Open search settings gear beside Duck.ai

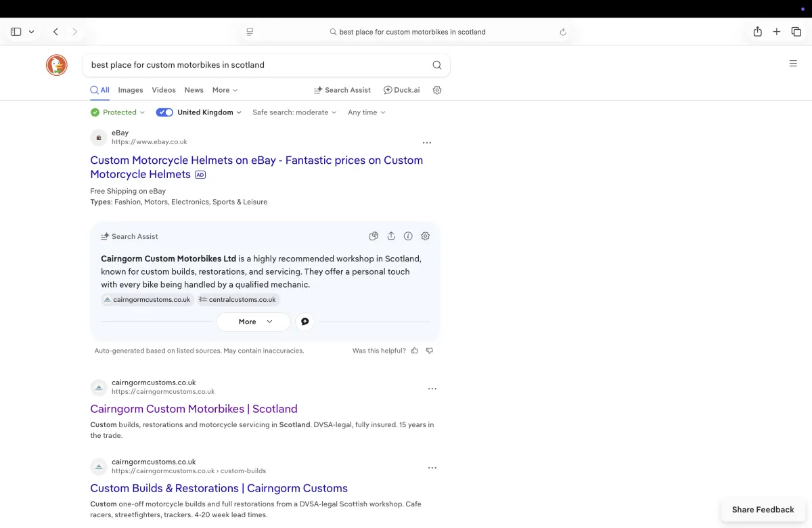(x=437, y=90)
